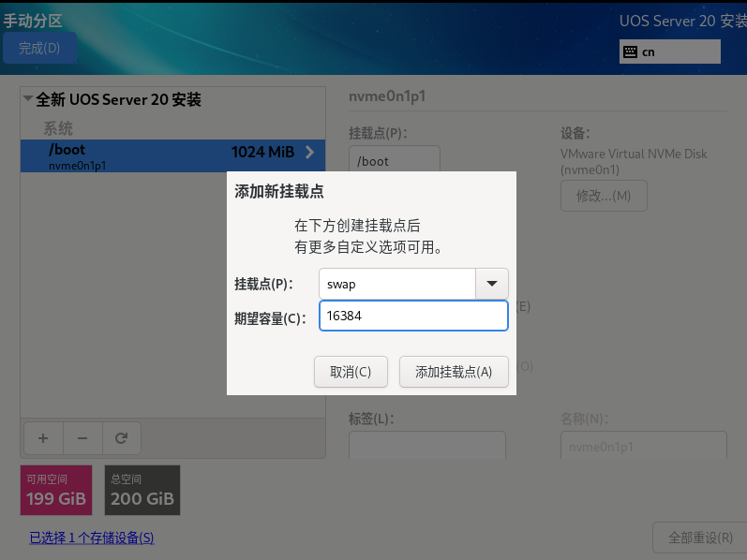Click the VMware Virtual NVMe Disk device text
Screen dimensions: 747x560
[634, 161]
